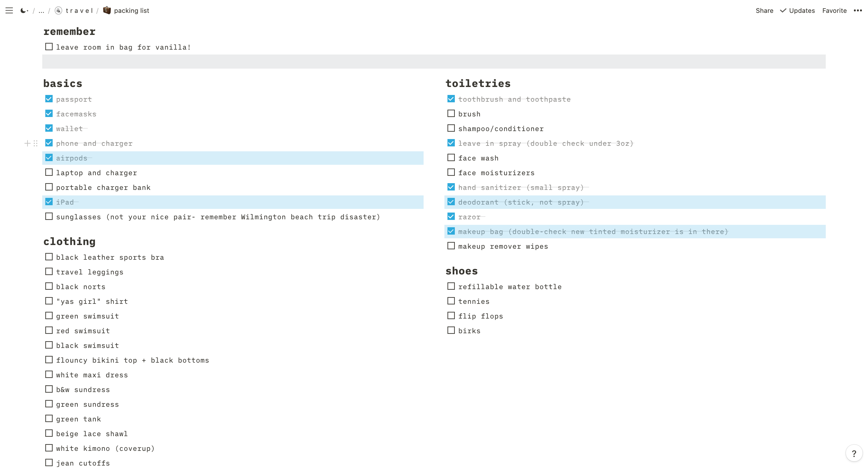
Task: Click the moon page icon in breadcrumb
Action: (x=24, y=10)
